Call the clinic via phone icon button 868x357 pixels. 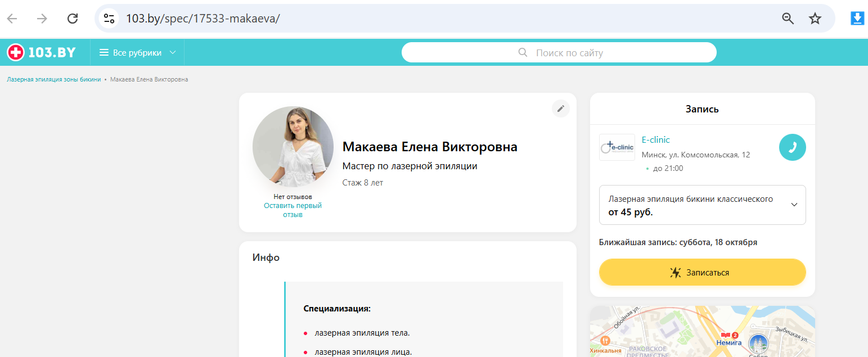click(x=792, y=147)
